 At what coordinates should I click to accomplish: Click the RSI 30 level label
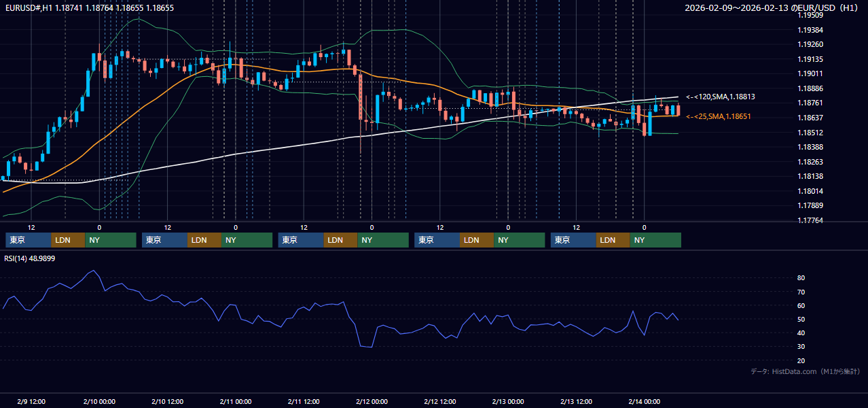click(x=801, y=347)
